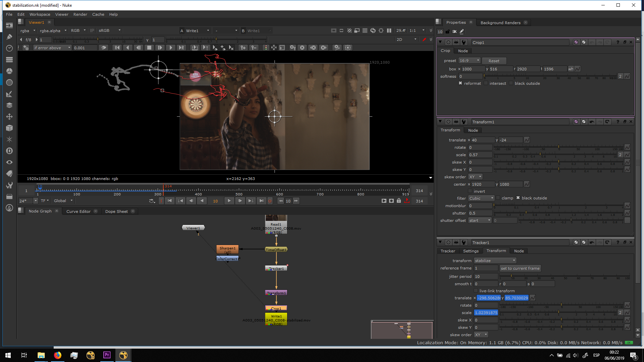
Task: Open the Render menu
Action: (80, 14)
